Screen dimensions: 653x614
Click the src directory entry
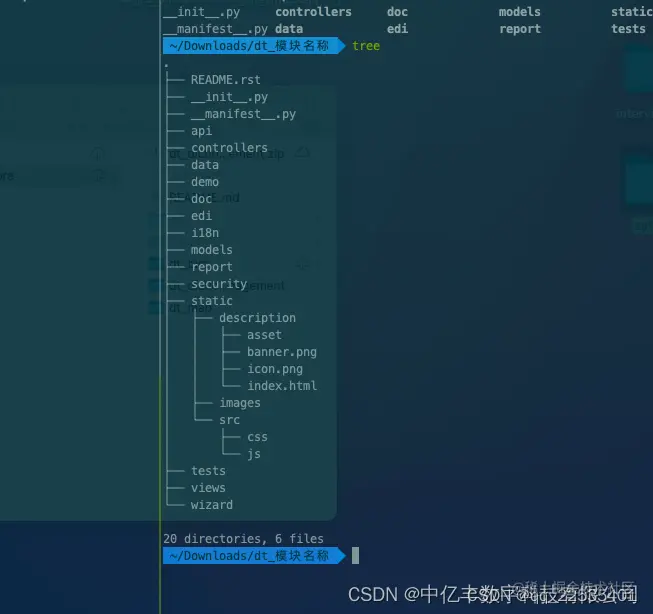coord(229,420)
